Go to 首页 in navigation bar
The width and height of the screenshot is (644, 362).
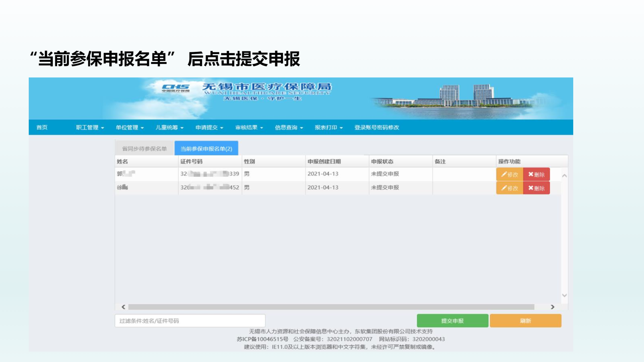(x=42, y=127)
